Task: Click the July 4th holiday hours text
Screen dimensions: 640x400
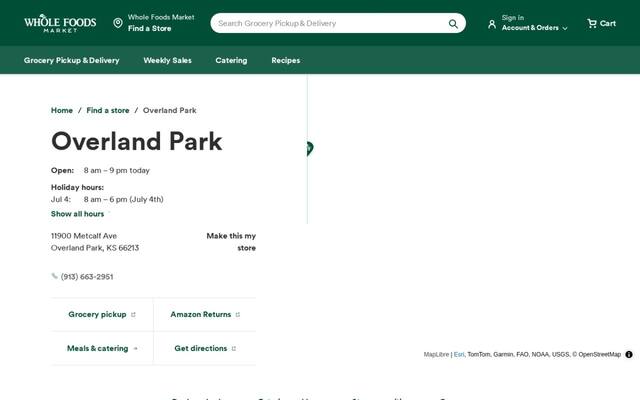Action: point(123,199)
